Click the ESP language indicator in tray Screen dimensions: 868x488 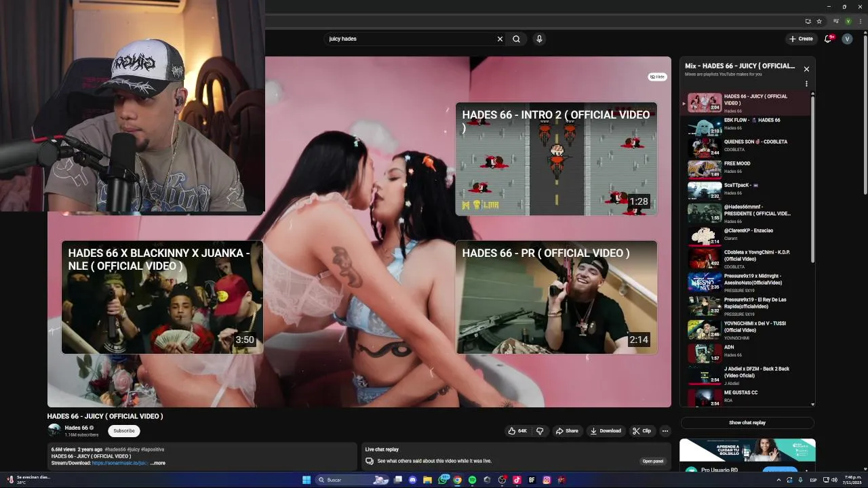[x=813, y=480]
